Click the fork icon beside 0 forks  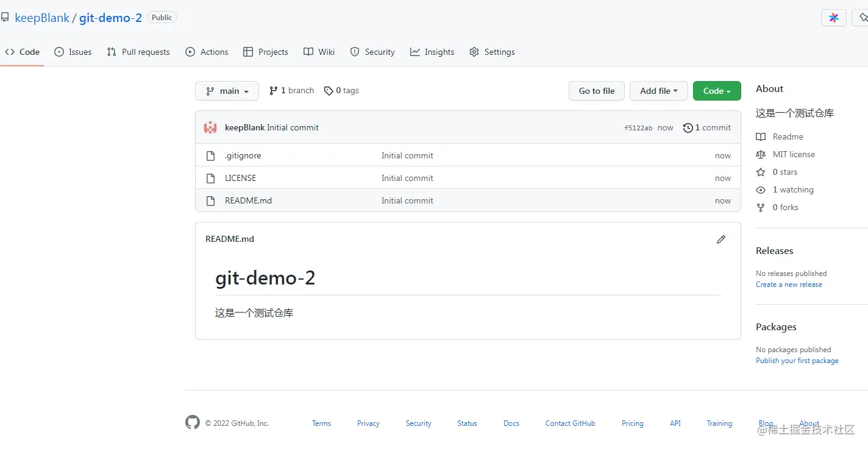(761, 208)
